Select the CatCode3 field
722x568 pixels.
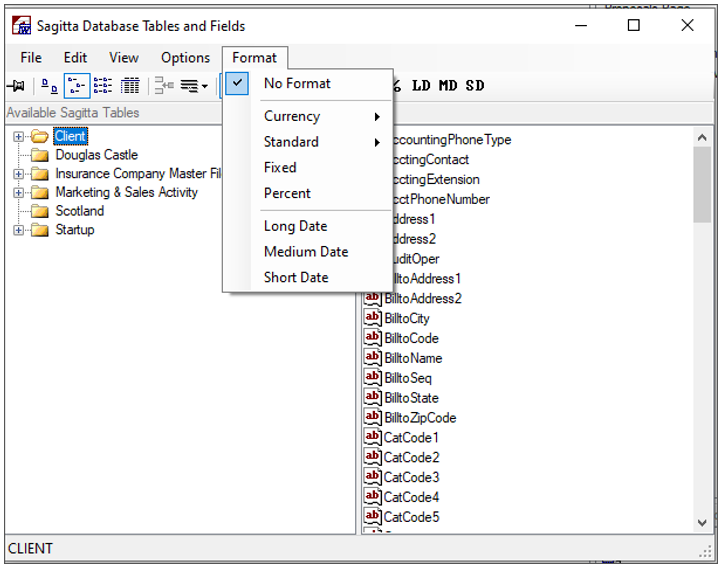pyautogui.click(x=412, y=477)
